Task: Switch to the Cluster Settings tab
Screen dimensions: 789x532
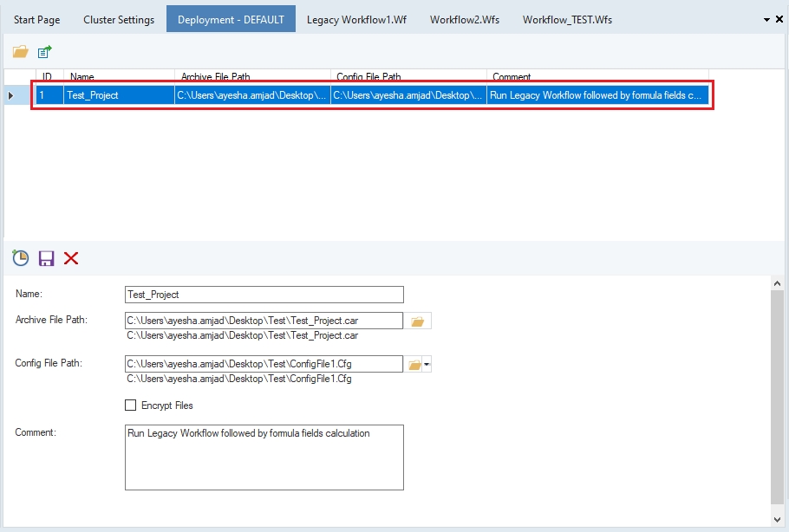Action: pyautogui.click(x=119, y=20)
